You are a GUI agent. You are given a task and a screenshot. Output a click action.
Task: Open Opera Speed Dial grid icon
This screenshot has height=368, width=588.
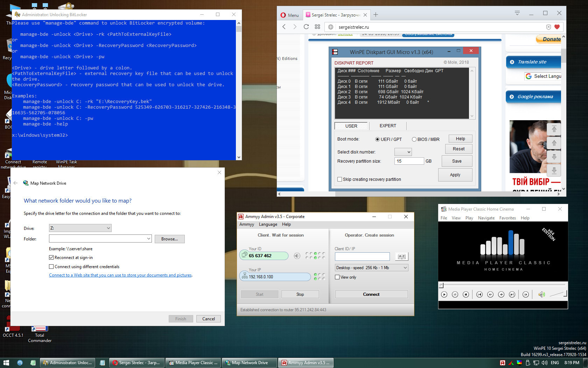(317, 27)
